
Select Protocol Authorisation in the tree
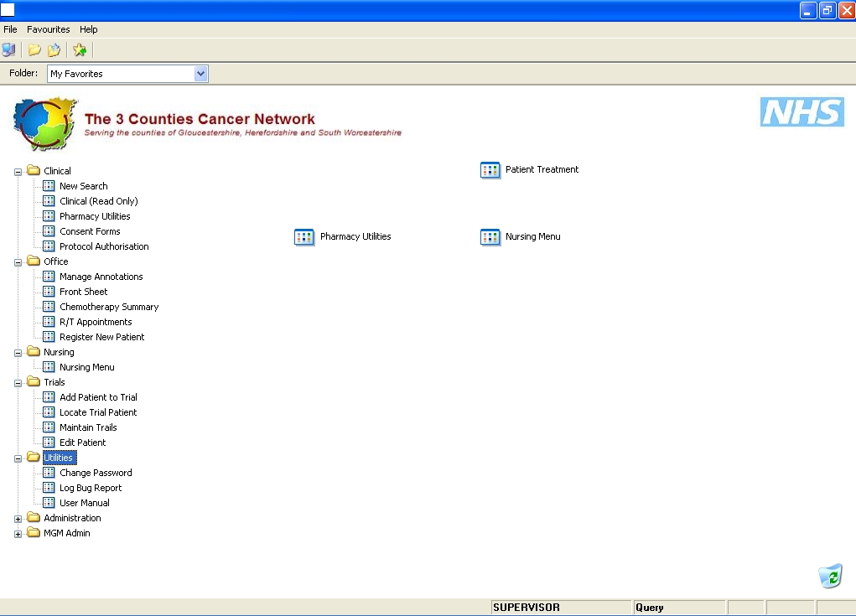(104, 246)
